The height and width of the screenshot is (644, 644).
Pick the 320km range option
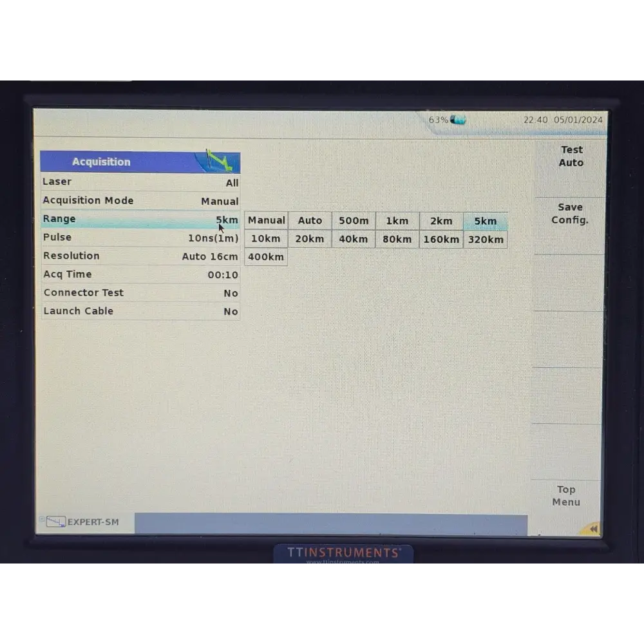(486, 240)
